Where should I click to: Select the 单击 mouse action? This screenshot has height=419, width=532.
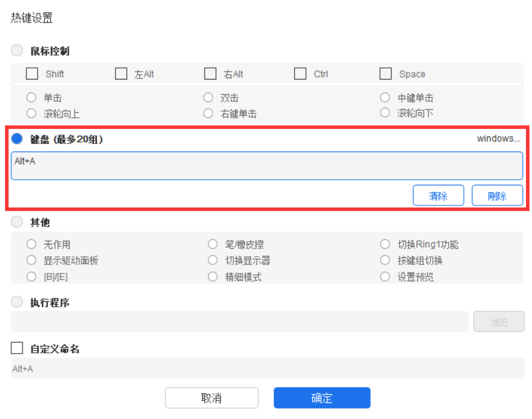(31, 98)
